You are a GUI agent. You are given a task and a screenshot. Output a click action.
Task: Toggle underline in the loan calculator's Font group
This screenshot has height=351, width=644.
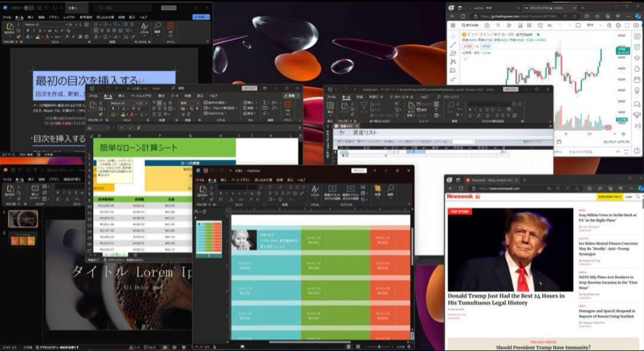pos(122,107)
